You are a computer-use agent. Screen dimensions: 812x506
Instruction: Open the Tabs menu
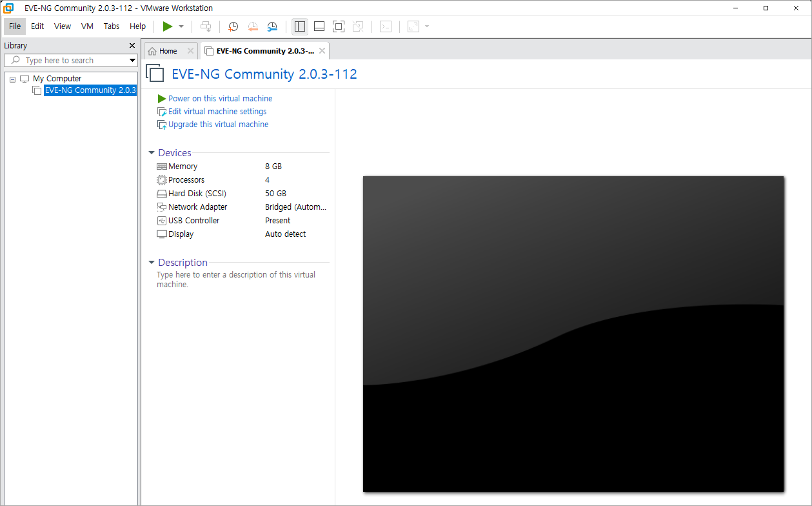[112, 26]
